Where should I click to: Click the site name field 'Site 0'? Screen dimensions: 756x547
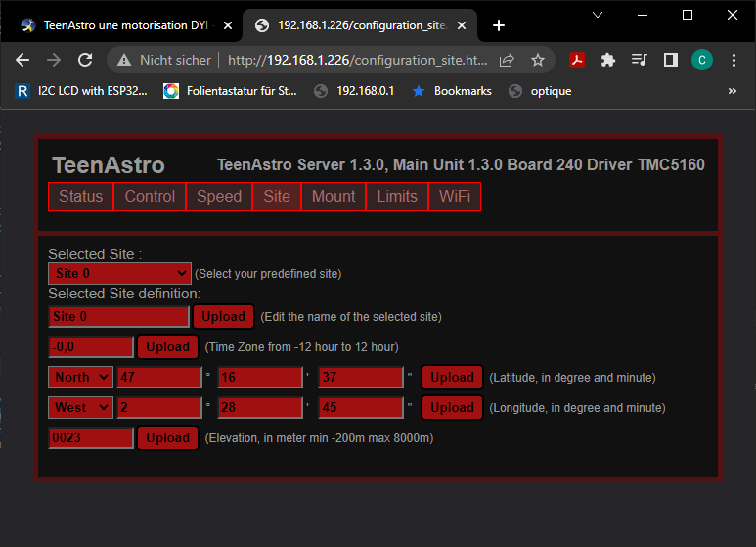click(118, 316)
